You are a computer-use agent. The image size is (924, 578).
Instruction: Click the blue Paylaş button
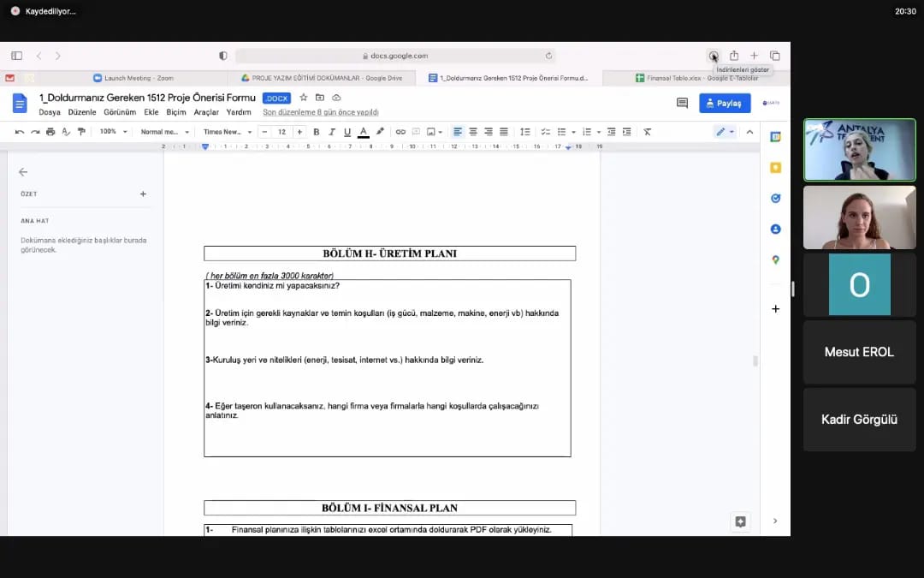[725, 103]
